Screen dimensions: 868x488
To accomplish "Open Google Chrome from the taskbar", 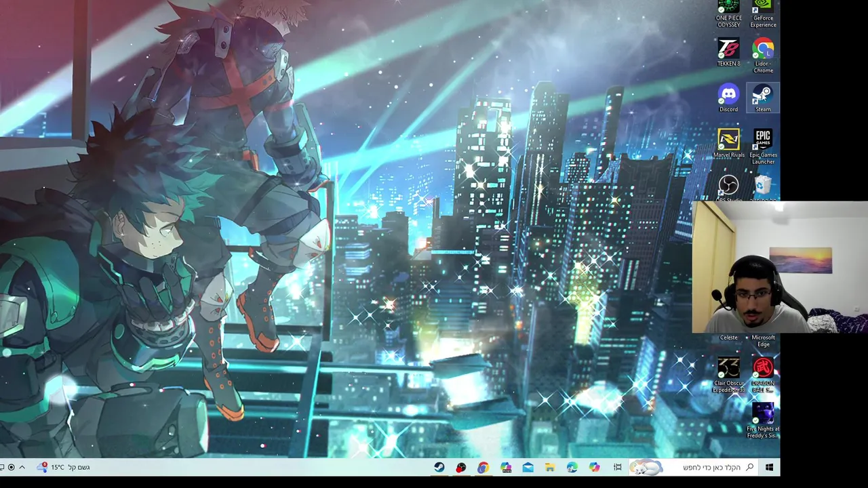I will click(x=483, y=467).
